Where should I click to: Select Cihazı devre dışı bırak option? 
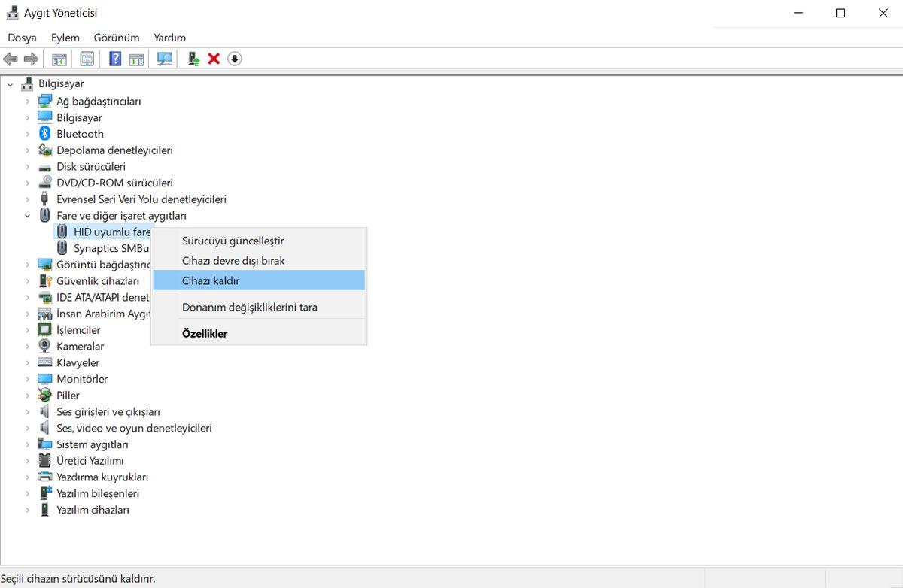pyautogui.click(x=233, y=261)
